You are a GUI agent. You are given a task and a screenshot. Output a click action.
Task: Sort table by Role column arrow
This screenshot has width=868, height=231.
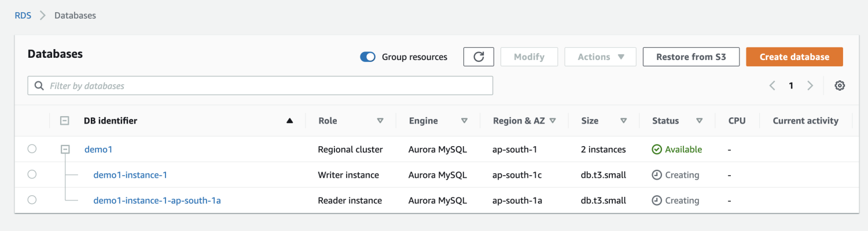[380, 121]
